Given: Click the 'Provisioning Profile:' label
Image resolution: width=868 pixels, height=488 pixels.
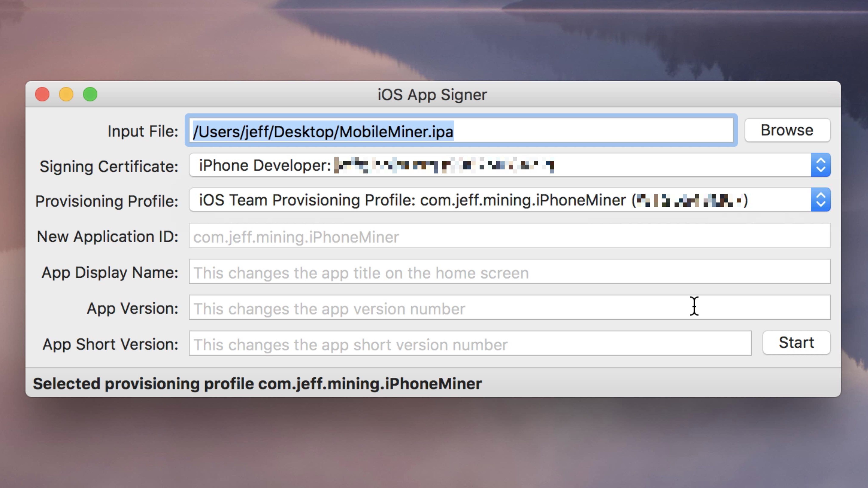Looking at the screenshot, I should (107, 201).
